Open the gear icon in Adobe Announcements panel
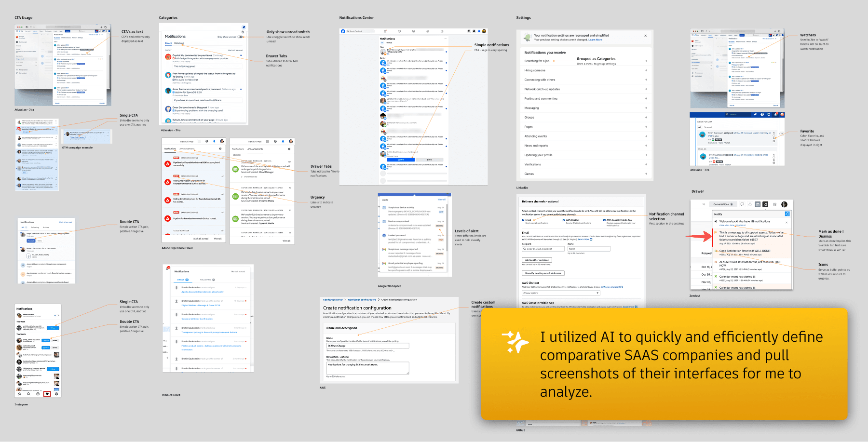 [289, 149]
